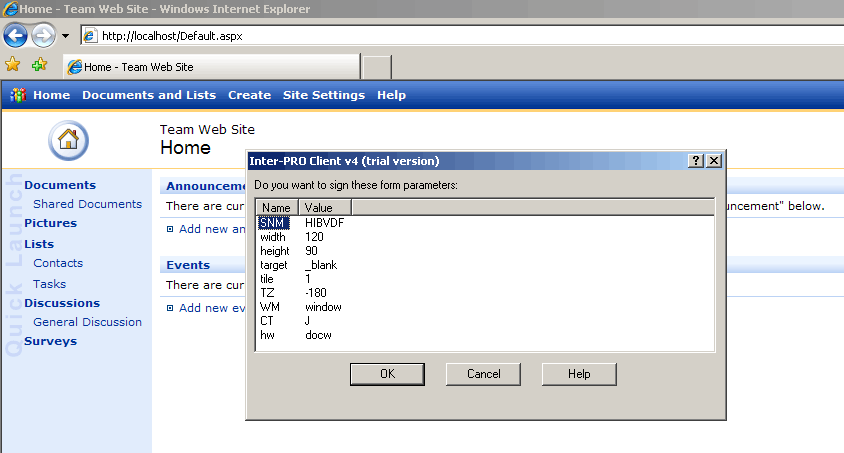The width and height of the screenshot is (844, 453).
Task: Click the -180 value cell
Action: (315, 293)
